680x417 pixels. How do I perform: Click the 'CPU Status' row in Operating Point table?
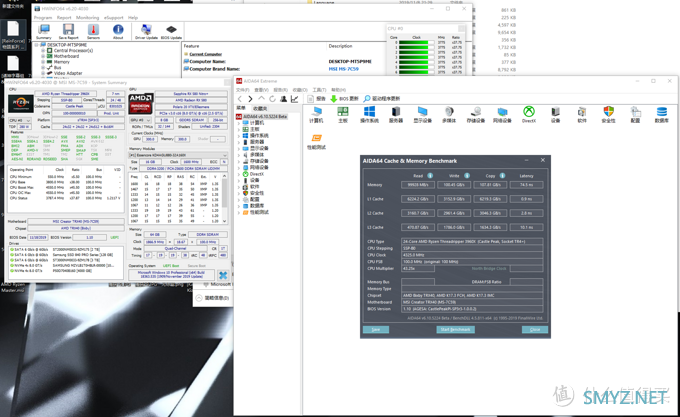[x=65, y=198]
